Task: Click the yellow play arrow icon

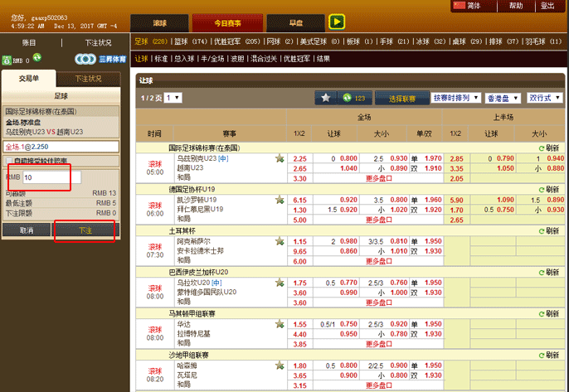Action: point(337,22)
